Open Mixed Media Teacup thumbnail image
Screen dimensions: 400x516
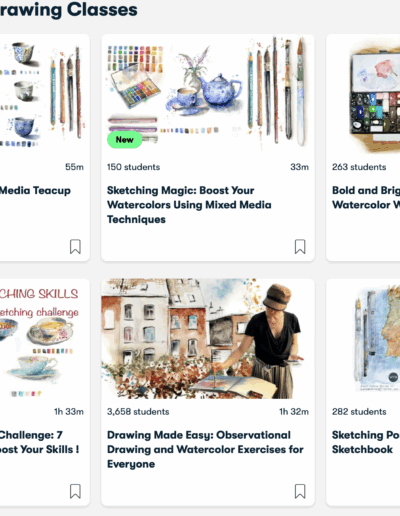[45, 94]
